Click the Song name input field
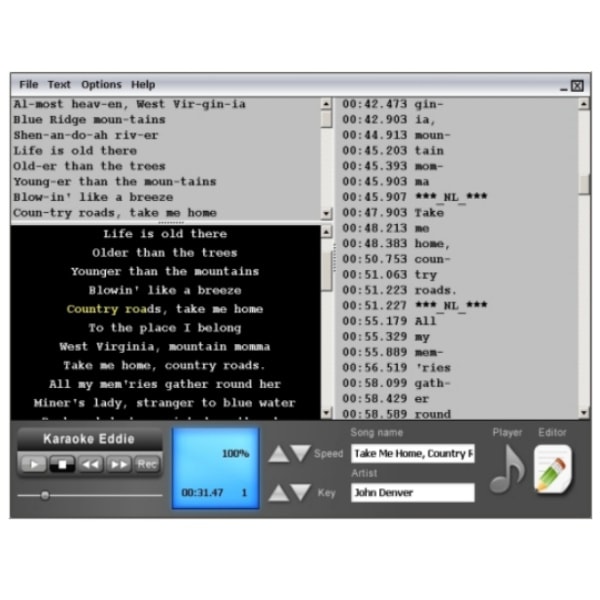The image size is (600, 600). coord(413,453)
